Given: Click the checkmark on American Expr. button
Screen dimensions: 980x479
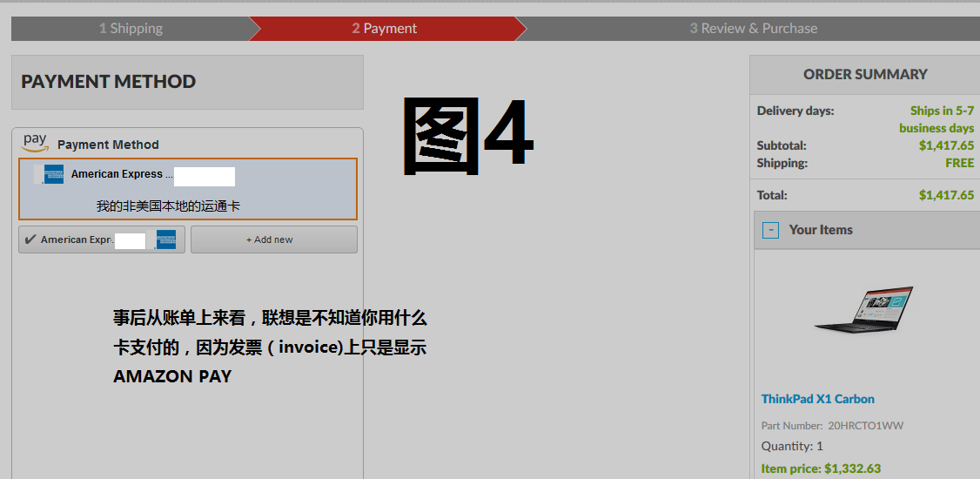Looking at the screenshot, I should tap(30, 239).
